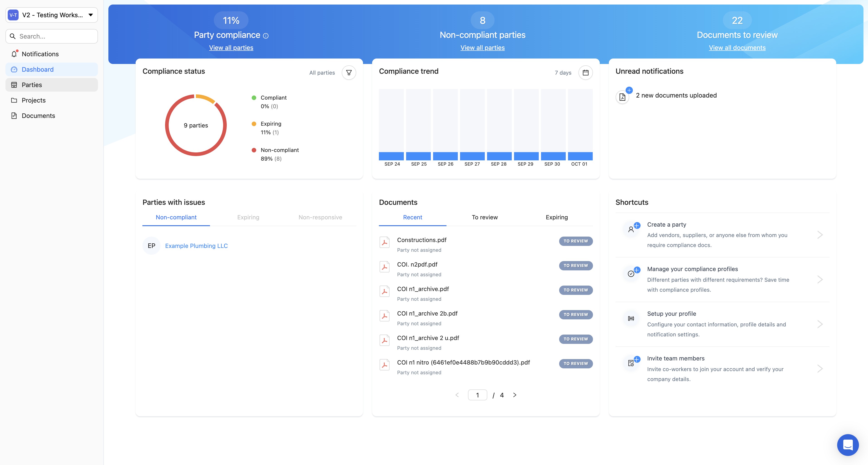
Task: Open the Notifications bell in sidebar
Action: [14, 54]
